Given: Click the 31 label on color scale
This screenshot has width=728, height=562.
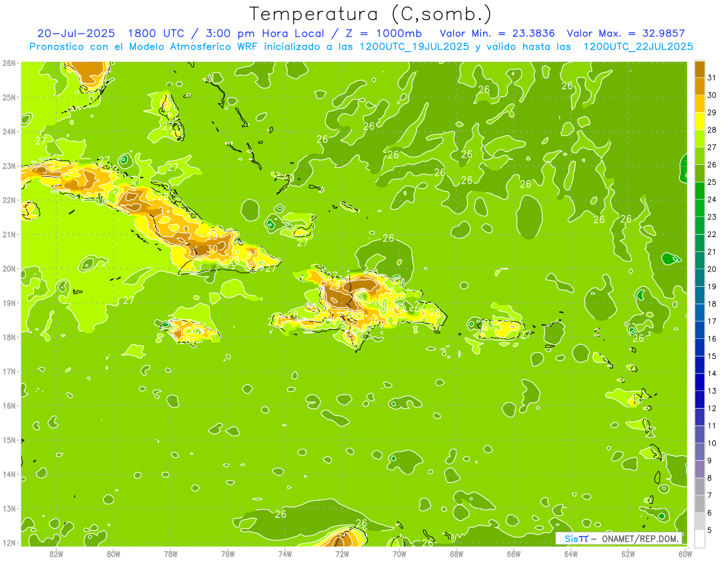Looking at the screenshot, I should (711, 78).
